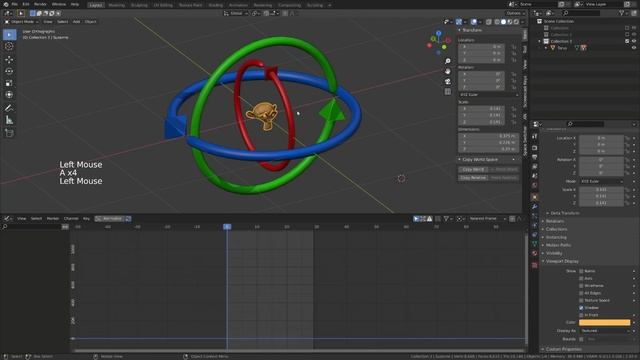Enable In Front checkbox
Screen dimensions: 640x360
click(581, 315)
